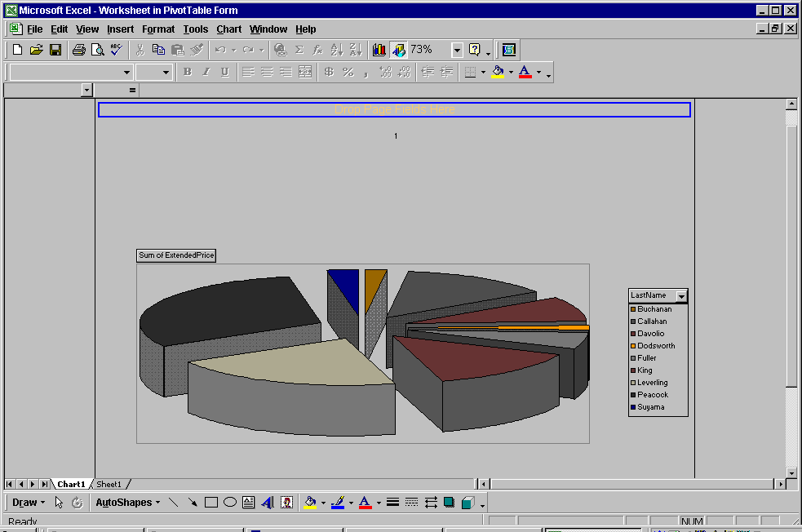Open the Format menu
Image resolution: width=802 pixels, height=532 pixels.
158,29
